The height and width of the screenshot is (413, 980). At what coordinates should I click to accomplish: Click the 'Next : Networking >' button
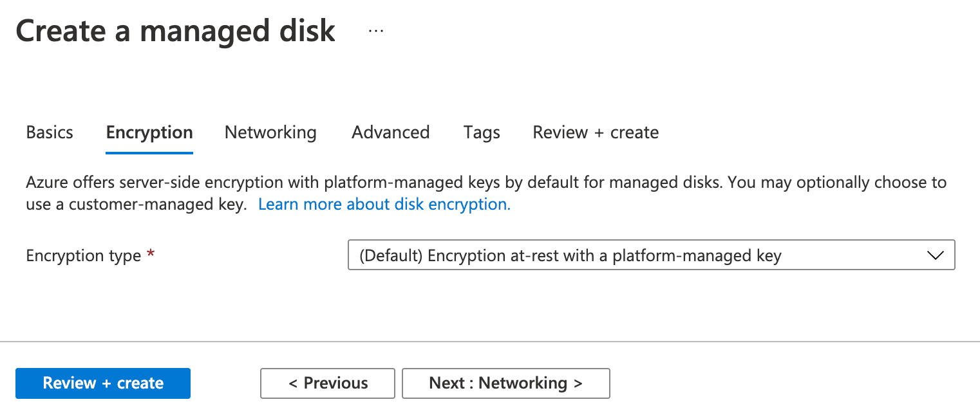505,383
